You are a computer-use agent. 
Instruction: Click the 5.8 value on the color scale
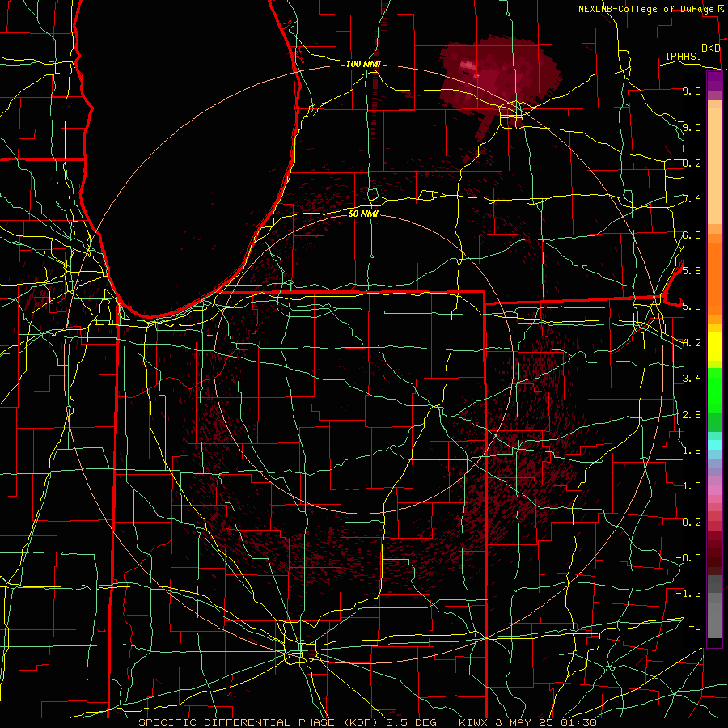pyautogui.click(x=692, y=271)
